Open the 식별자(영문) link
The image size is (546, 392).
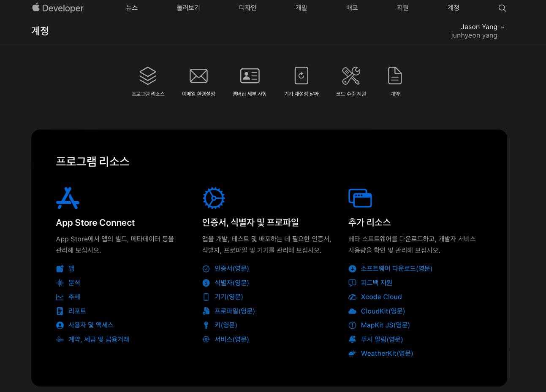232,283
